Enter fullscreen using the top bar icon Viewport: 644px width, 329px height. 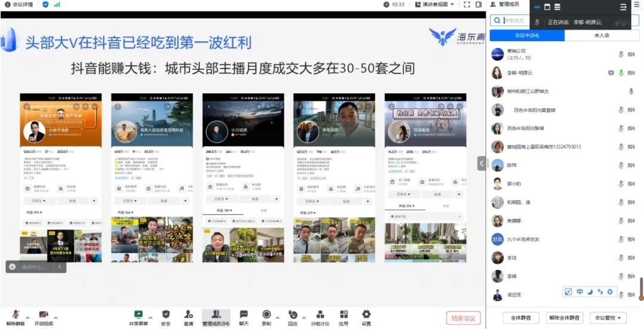[466, 5]
